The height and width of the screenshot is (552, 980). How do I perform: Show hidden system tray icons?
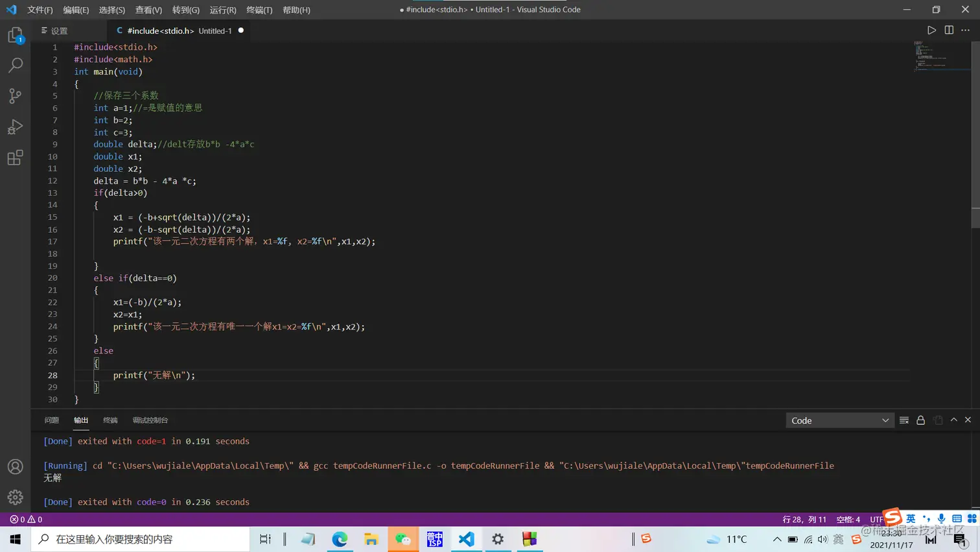pos(776,539)
